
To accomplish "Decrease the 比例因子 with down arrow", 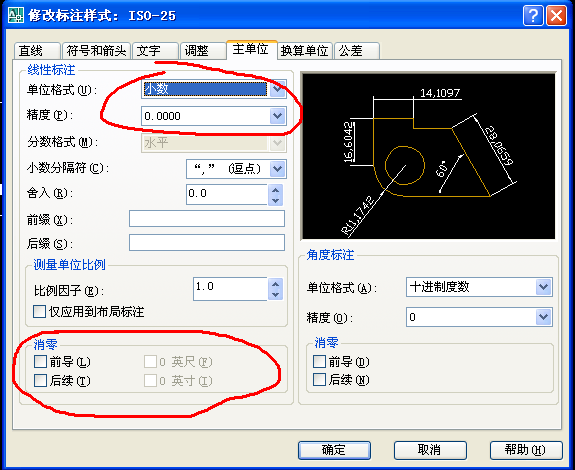I will (x=276, y=294).
